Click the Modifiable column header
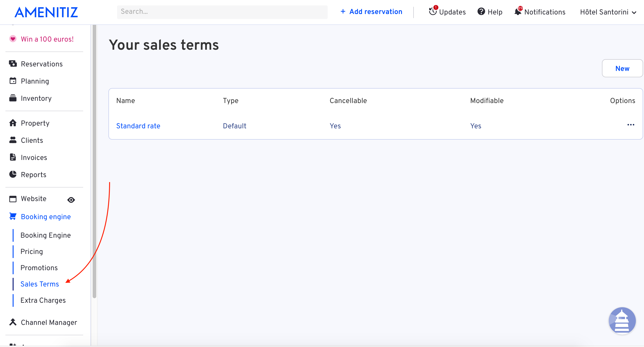This screenshot has height=347, width=644. [x=487, y=101]
